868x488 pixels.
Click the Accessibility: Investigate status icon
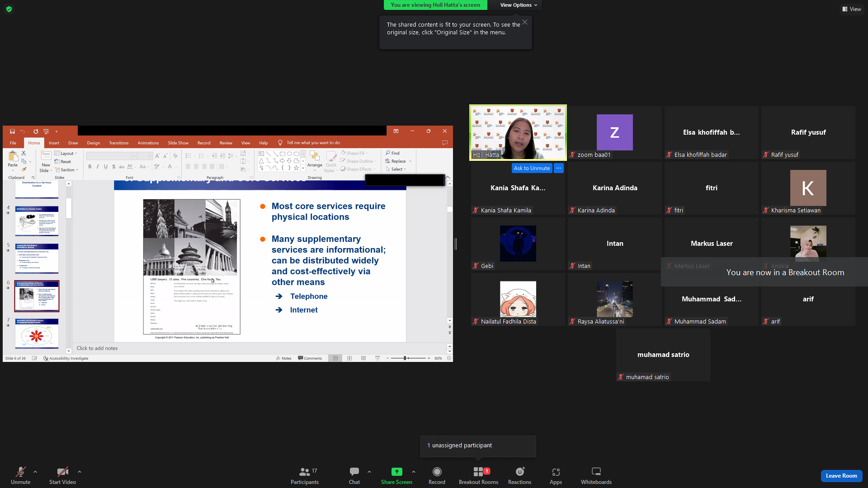click(66, 358)
